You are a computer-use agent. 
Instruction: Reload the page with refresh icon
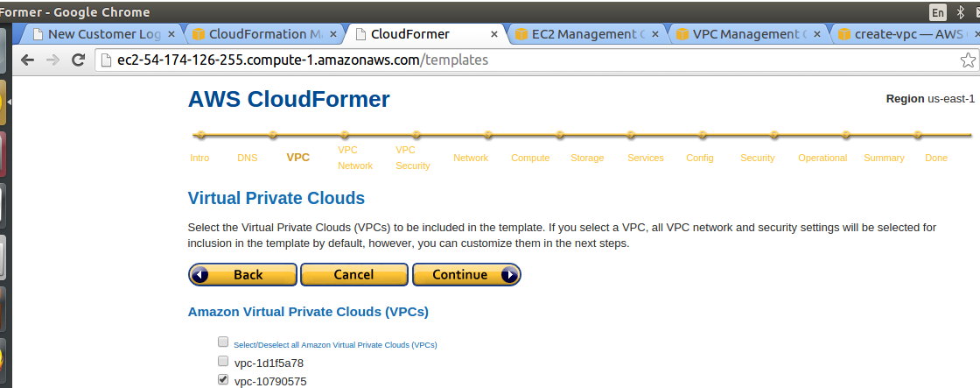[78, 60]
